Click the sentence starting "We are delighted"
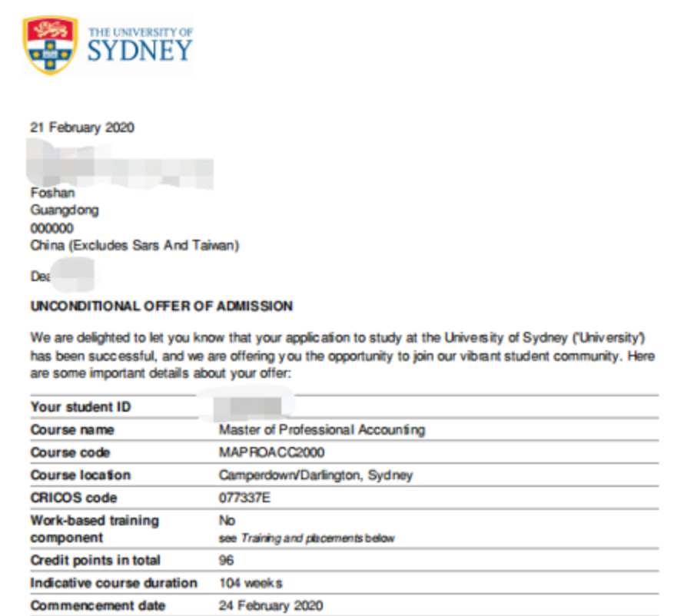Image resolution: width=697 pixels, height=616 pixels. pos(337,338)
